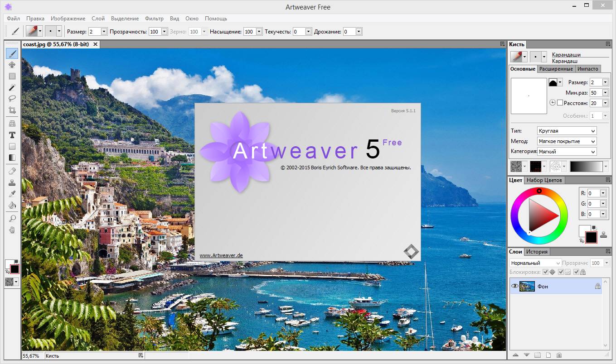Select the Crop tool
The height and width of the screenshot is (364, 616).
click(12, 110)
